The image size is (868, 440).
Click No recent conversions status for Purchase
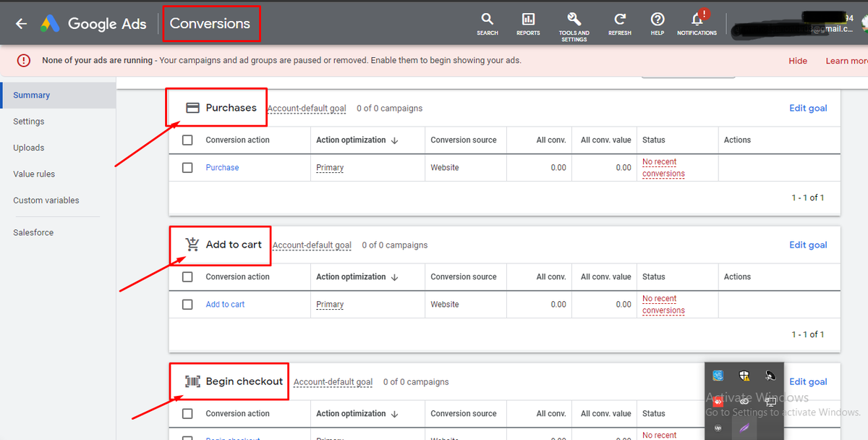[663, 168]
